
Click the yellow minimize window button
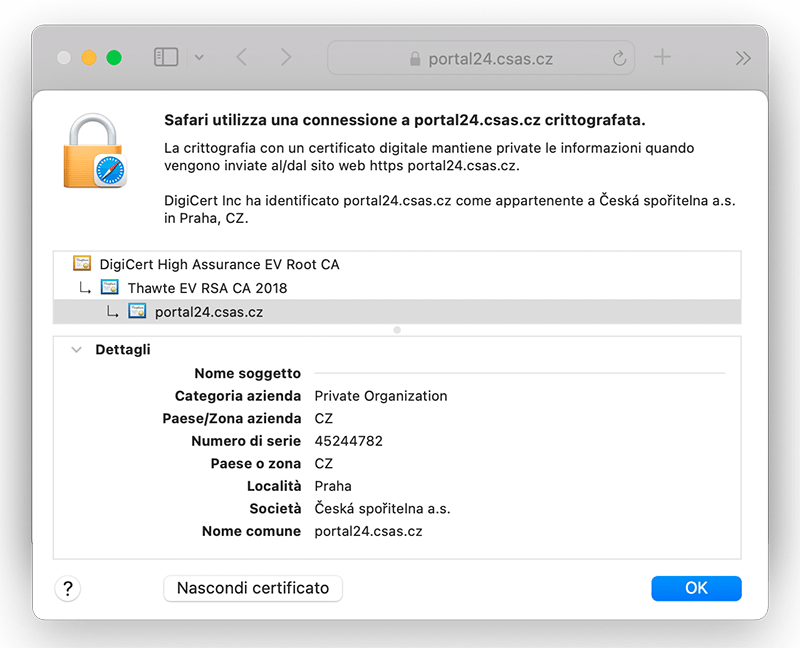point(89,58)
